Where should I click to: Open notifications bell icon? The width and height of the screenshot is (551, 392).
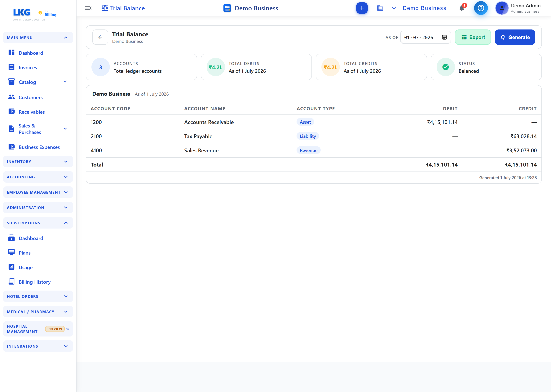pos(461,8)
